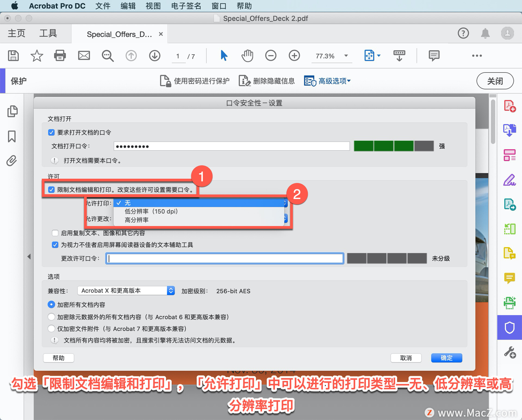522x420 pixels.
Task: Open 窗口 menu
Action: pos(219,6)
